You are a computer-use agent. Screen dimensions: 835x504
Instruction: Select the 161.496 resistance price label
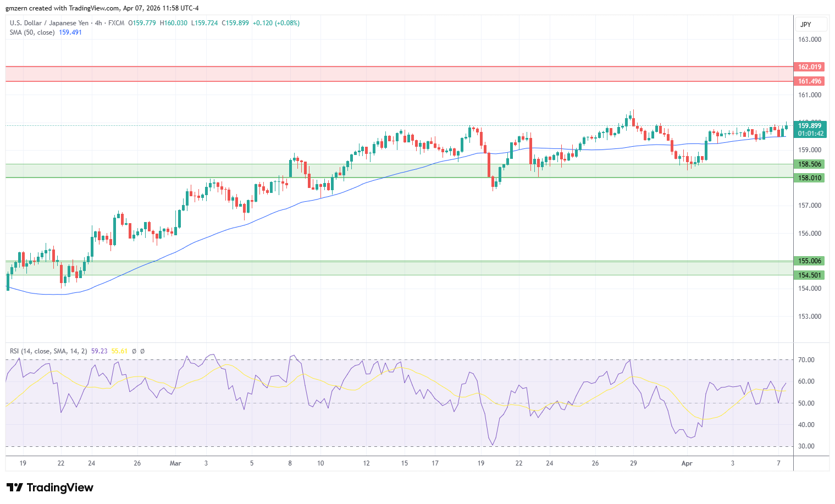(x=809, y=81)
